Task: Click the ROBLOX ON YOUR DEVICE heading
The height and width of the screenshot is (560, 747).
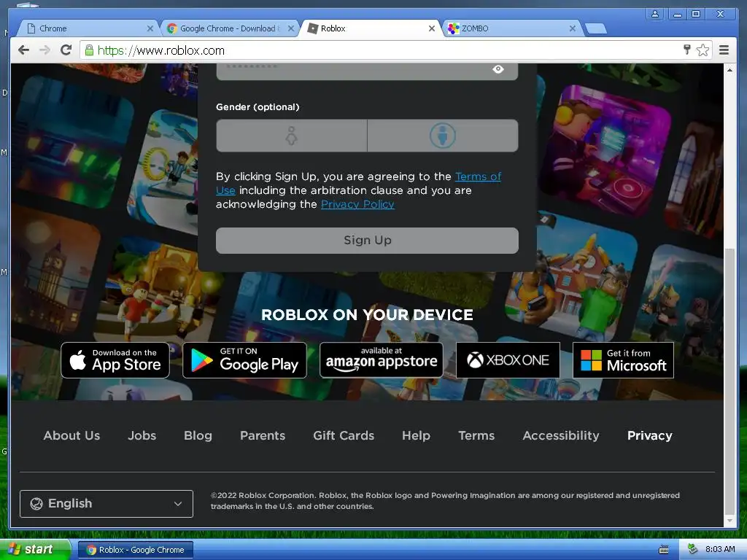Action: coord(367,315)
